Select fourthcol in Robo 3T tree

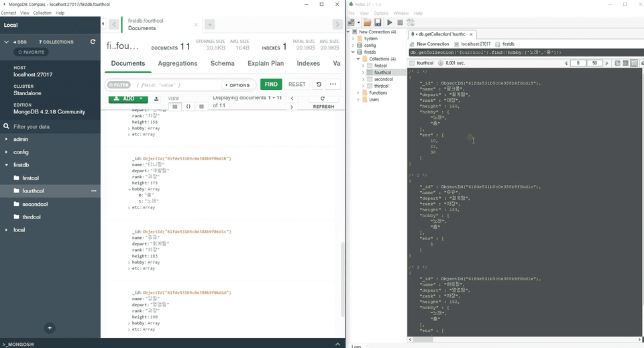382,72
